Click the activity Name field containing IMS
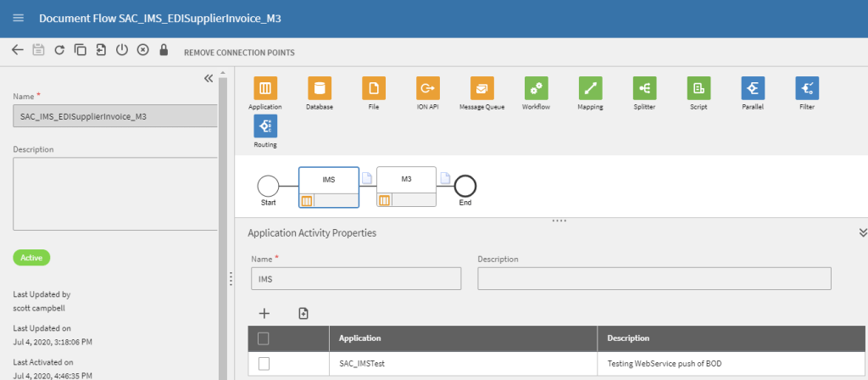This screenshot has width=868, height=380. click(355, 279)
